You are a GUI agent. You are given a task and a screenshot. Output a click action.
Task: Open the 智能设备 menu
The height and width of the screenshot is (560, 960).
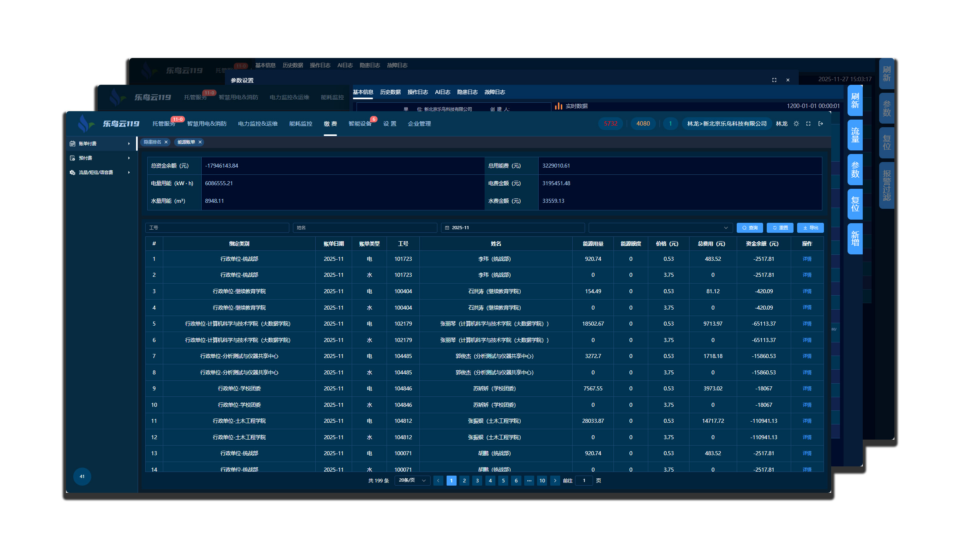pyautogui.click(x=360, y=124)
